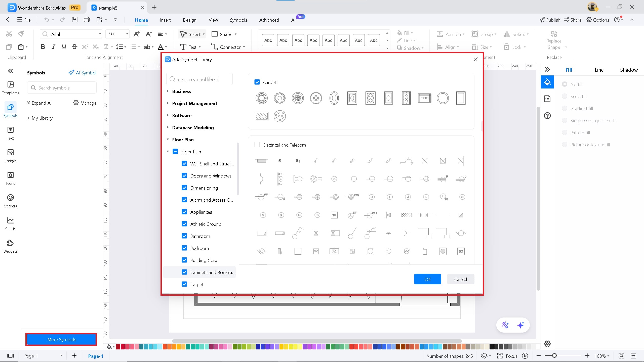644x362 pixels.
Task: Increase font size with A-up icon
Action: (x=137, y=34)
